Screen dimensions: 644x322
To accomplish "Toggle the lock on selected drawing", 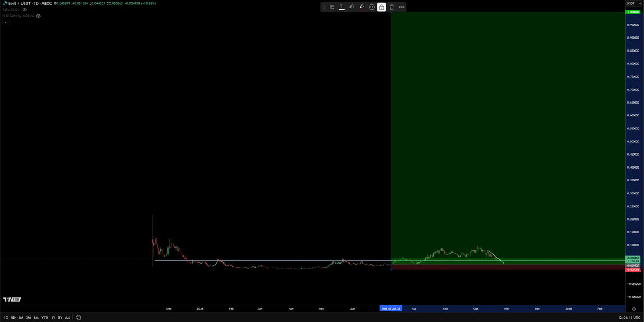I will pos(382,7).
